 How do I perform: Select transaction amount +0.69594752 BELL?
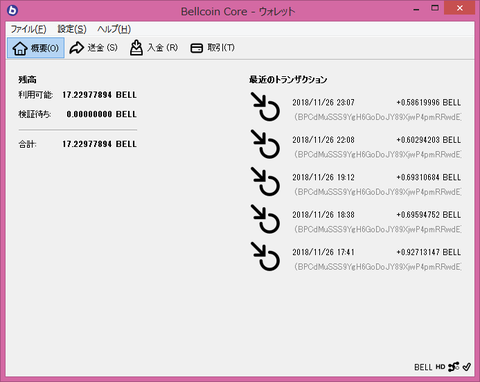click(429, 215)
